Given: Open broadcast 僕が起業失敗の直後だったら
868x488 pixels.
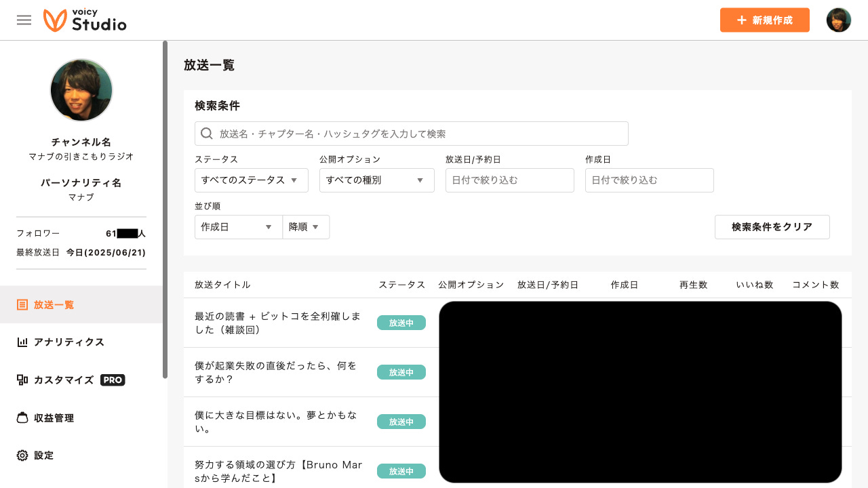Looking at the screenshot, I should pos(275,372).
